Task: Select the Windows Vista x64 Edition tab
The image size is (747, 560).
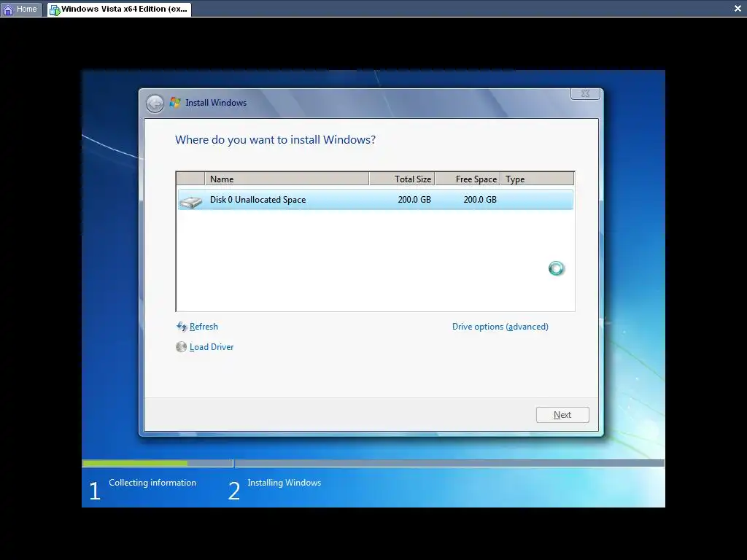Action: pos(119,9)
